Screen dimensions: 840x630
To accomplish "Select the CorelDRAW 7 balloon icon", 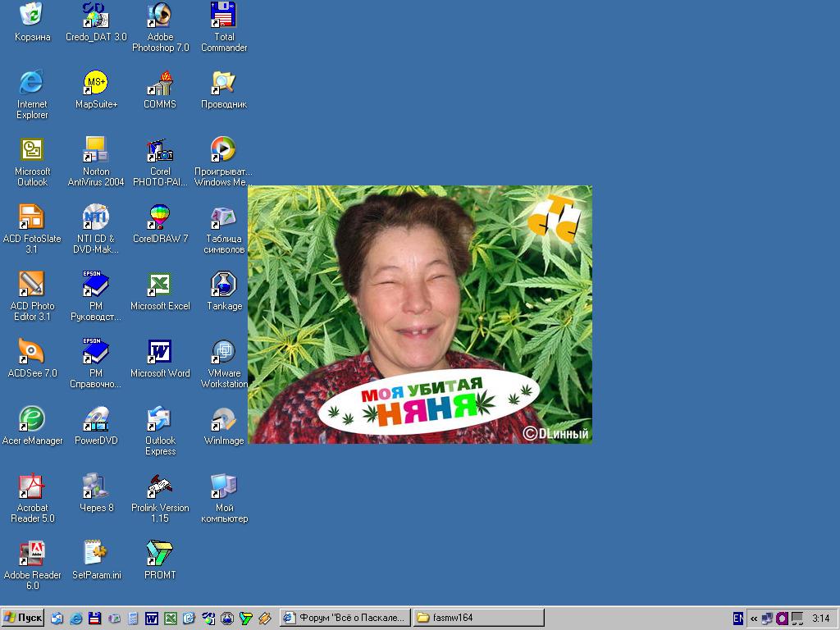I will (x=160, y=217).
